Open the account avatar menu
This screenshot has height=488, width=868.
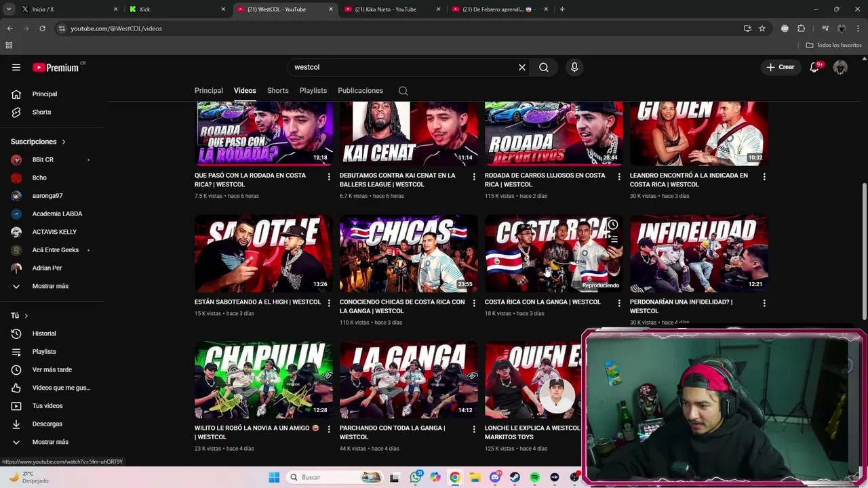pos(840,67)
